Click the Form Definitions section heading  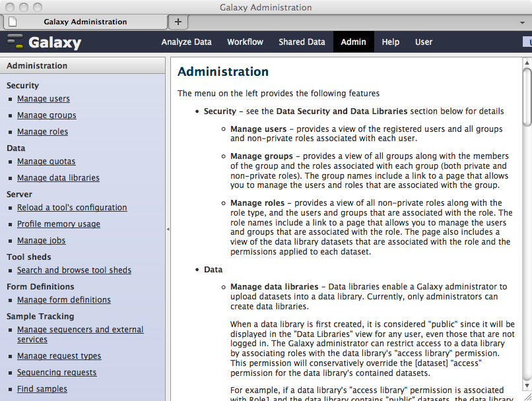[x=40, y=286]
